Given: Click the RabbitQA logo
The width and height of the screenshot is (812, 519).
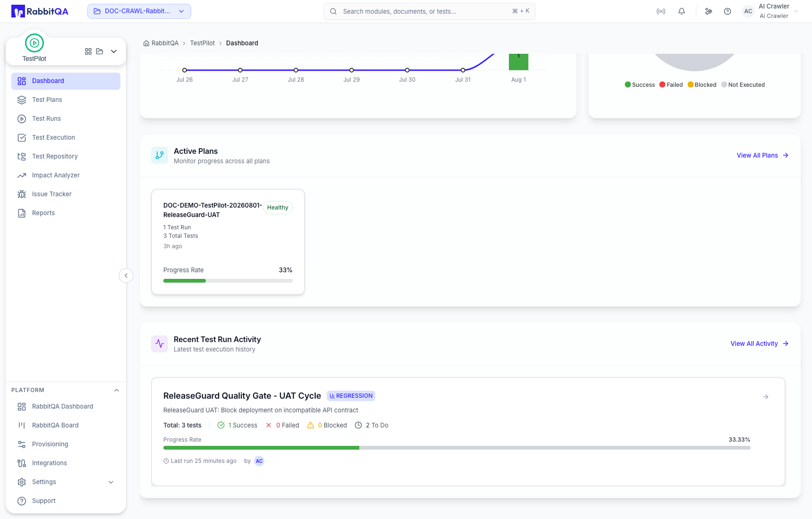Looking at the screenshot, I should point(40,11).
